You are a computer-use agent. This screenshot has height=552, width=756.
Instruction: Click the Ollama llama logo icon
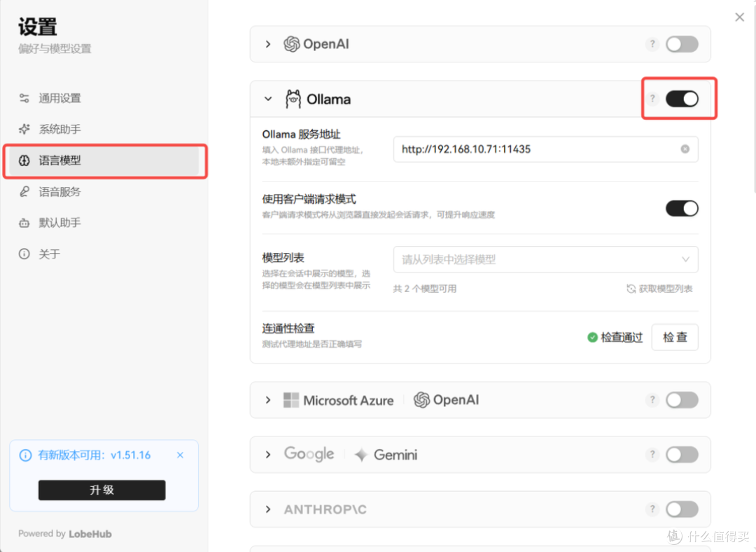pyautogui.click(x=293, y=99)
